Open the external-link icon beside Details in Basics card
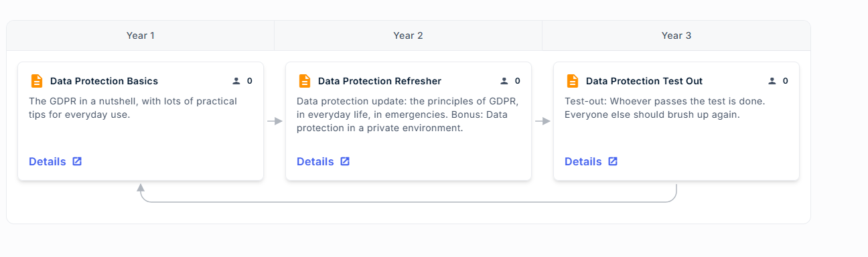 pos(77,161)
